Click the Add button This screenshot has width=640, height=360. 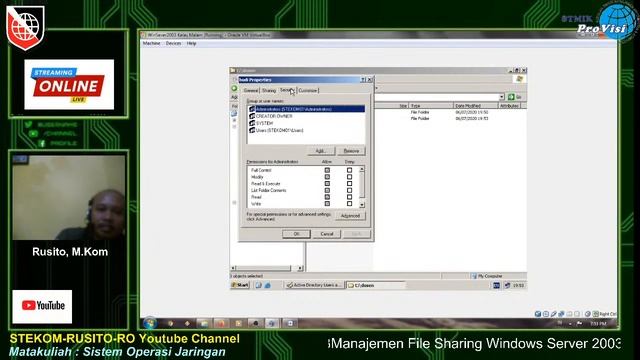pyautogui.click(x=320, y=151)
